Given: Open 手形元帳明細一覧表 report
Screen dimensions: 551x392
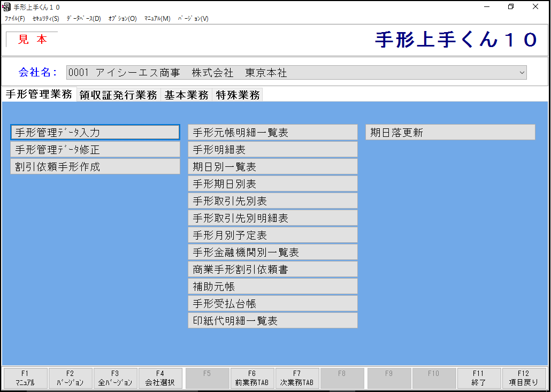Looking at the screenshot, I should click(x=273, y=133).
